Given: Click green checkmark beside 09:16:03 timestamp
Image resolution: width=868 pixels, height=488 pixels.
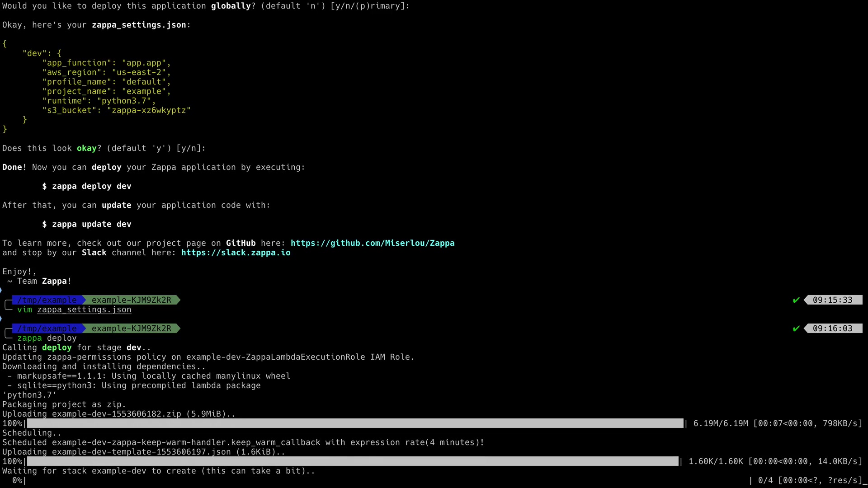Looking at the screenshot, I should [796, 328].
